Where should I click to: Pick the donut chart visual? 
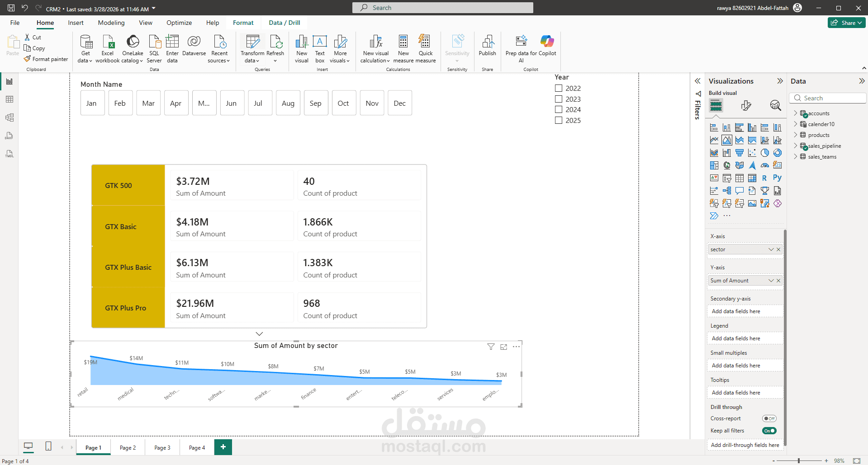(x=778, y=153)
